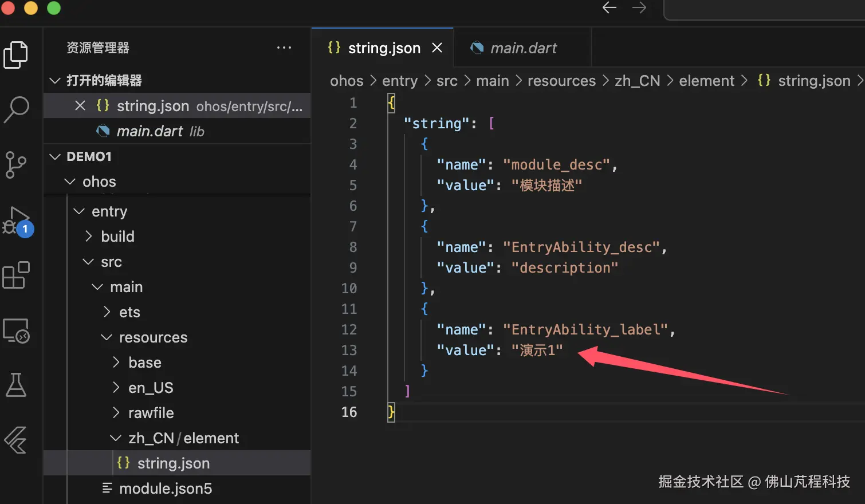
Task: Collapse the open editors section
Action: [x=55, y=80]
